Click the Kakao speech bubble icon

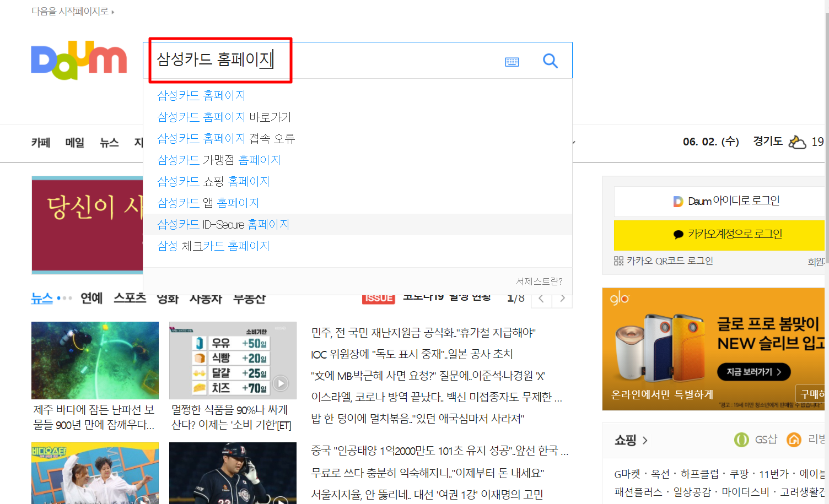point(679,235)
